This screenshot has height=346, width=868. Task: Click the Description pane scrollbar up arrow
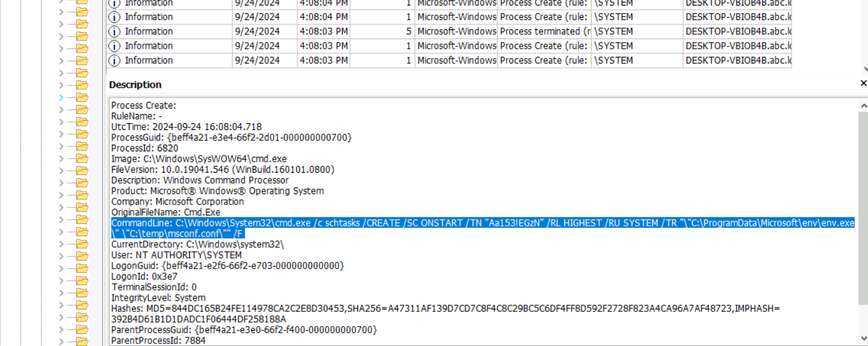click(x=863, y=106)
